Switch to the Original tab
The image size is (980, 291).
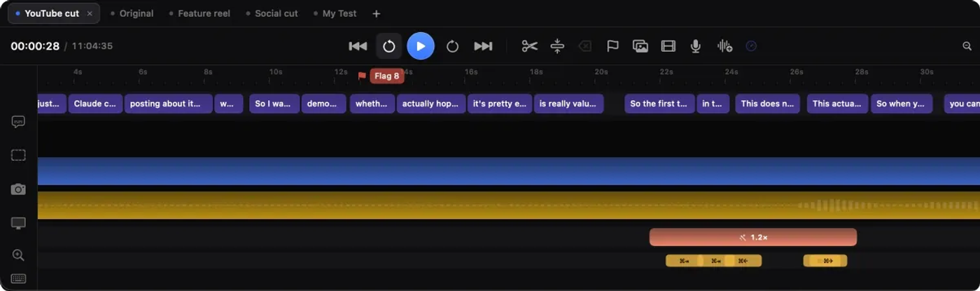click(132, 13)
